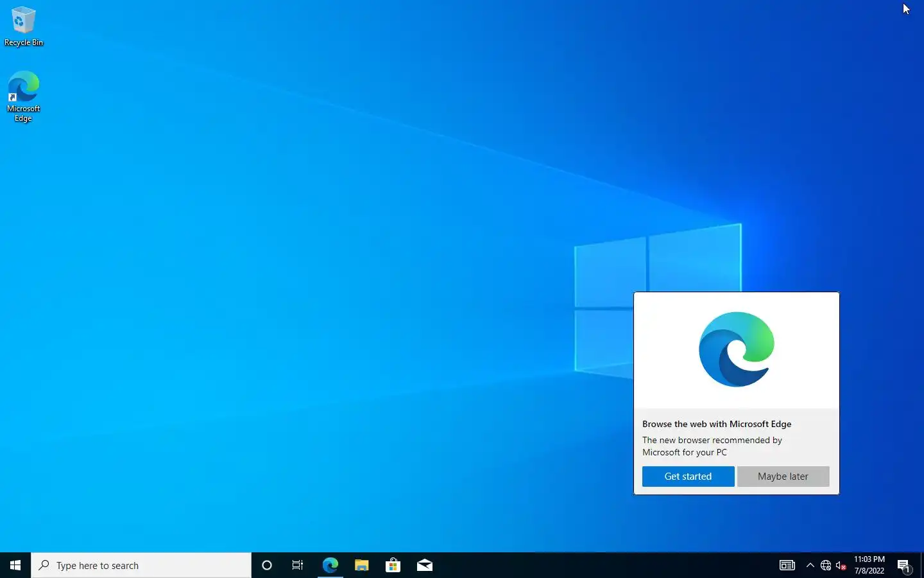
Task: Show hidden system tray icons
Action: pos(810,565)
